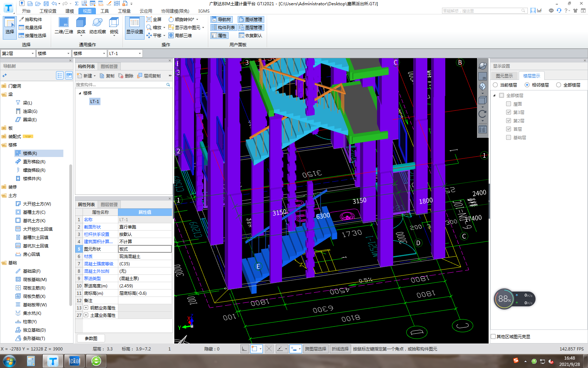Click the 折线选择 polyline select button
588x368 pixels.
pyautogui.click(x=340, y=349)
